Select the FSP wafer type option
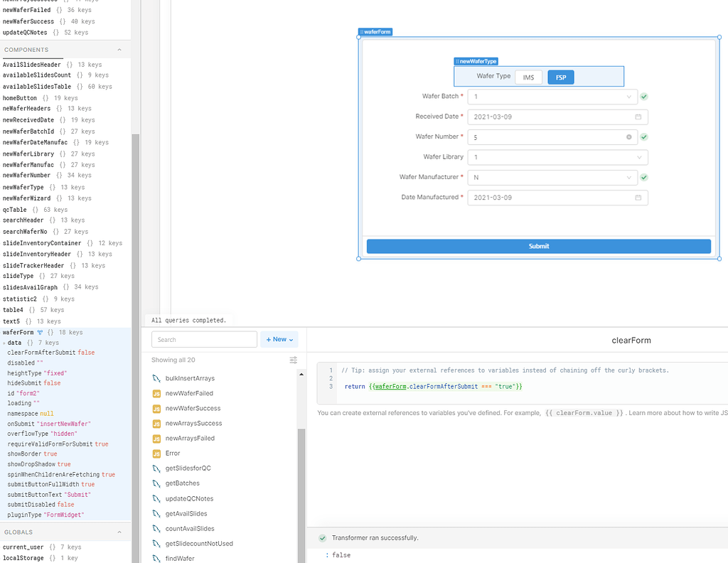 [561, 77]
